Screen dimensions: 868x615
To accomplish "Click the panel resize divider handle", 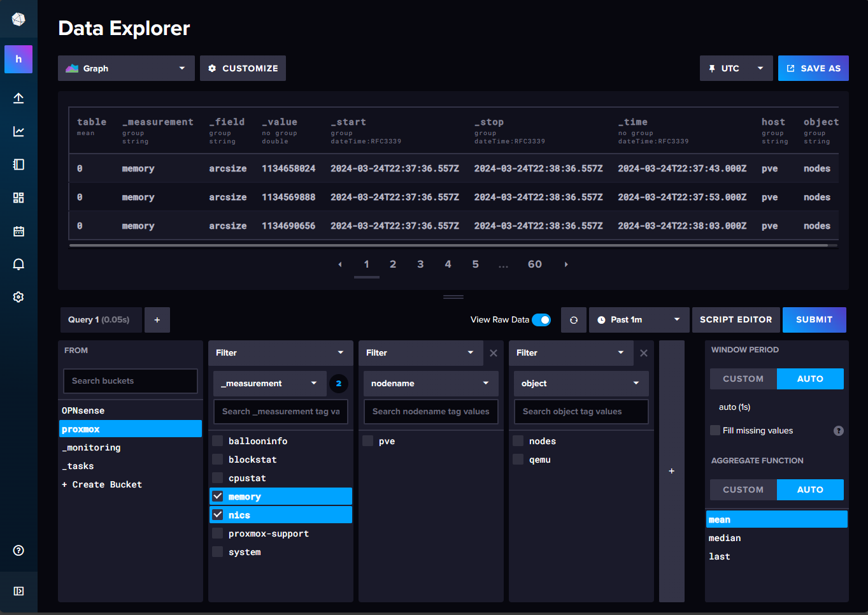I will (453, 297).
